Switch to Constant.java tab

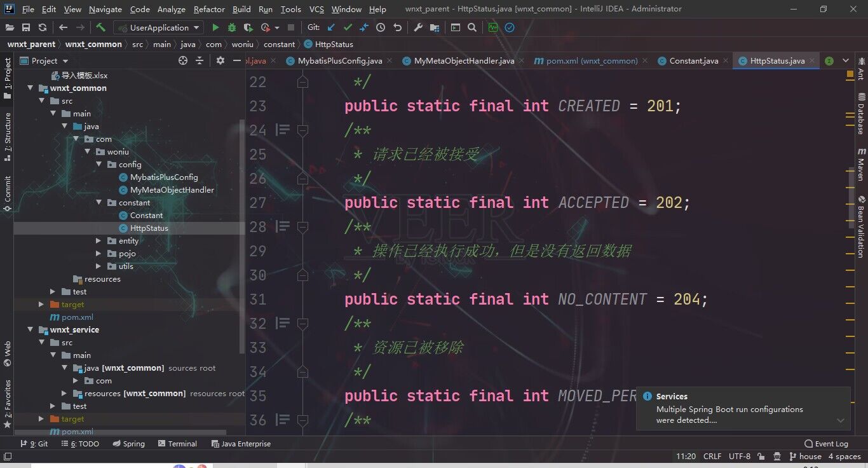694,60
